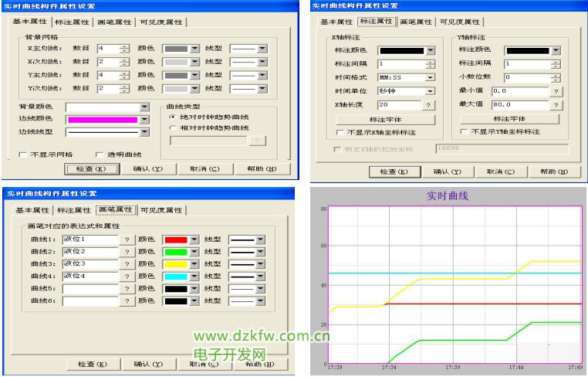Click the ? button beside X轴长度 field
The height and width of the screenshot is (377, 588).
click(429, 105)
